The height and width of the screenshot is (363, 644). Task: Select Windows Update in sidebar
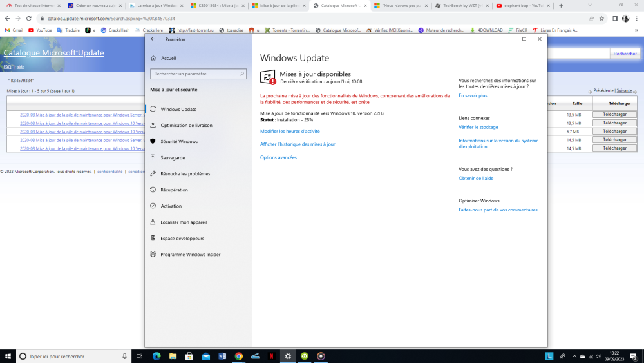pyautogui.click(x=178, y=110)
